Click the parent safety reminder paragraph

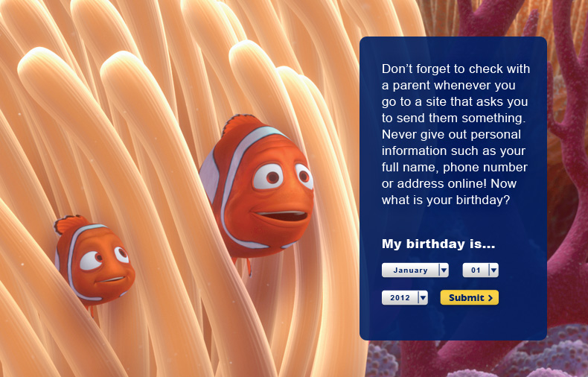point(456,134)
